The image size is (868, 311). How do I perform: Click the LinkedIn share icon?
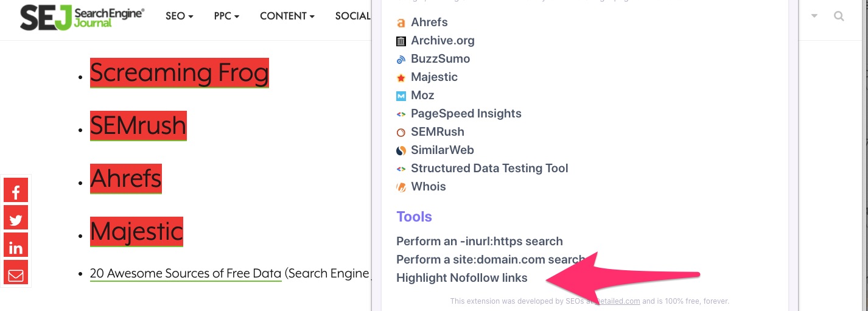16,247
